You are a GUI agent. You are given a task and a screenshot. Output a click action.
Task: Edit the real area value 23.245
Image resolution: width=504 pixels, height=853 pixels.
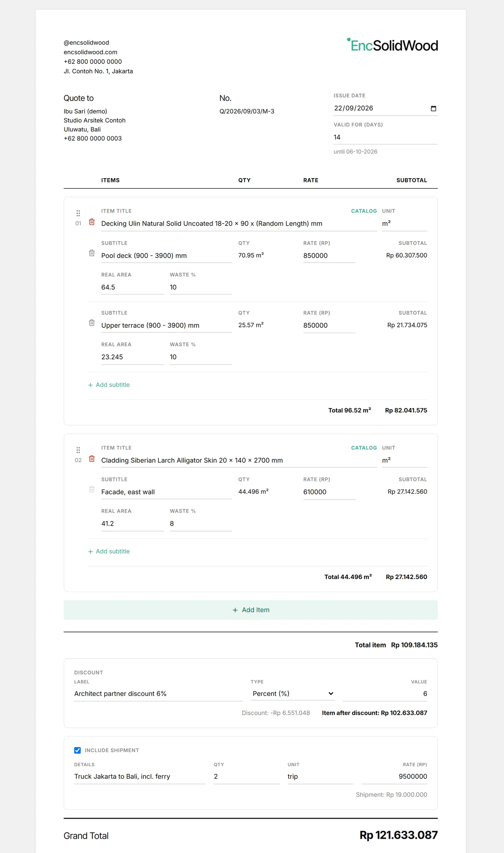pos(132,357)
